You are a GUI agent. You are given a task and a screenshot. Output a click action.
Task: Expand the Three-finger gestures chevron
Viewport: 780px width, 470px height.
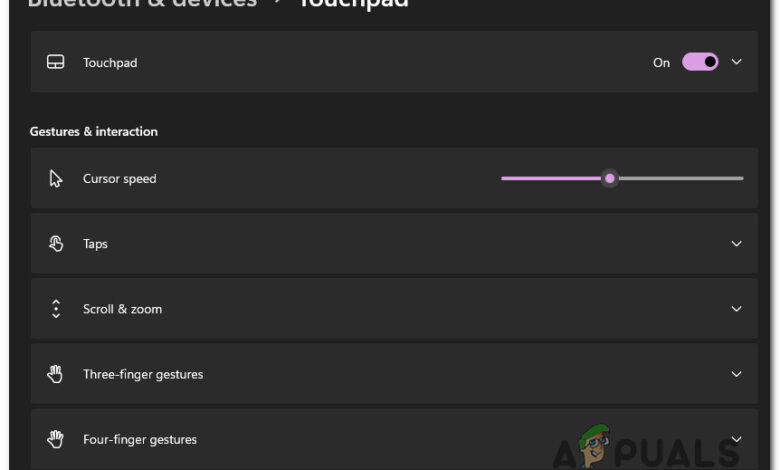pyautogui.click(x=737, y=374)
